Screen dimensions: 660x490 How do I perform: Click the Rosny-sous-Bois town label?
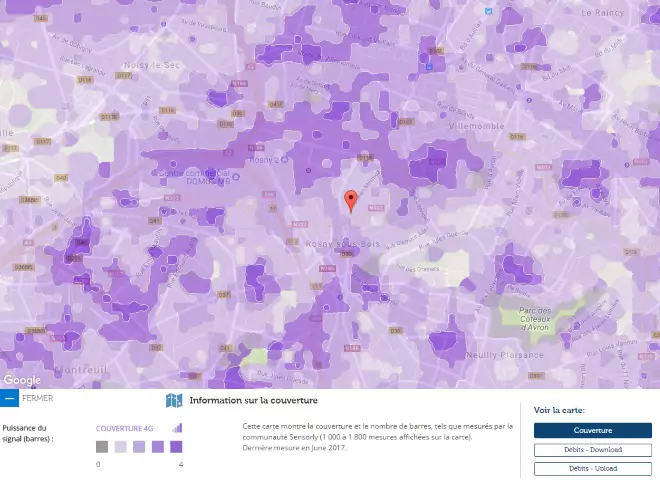coord(343,244)
